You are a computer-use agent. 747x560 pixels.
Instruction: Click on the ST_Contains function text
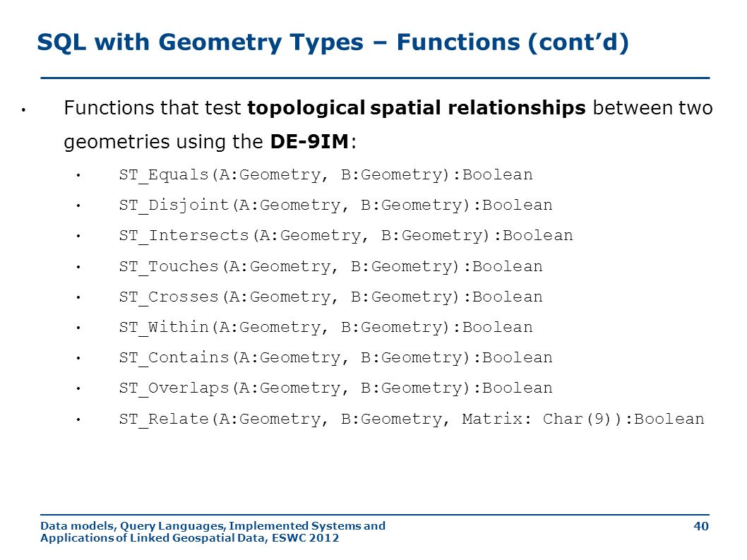click(x=336, y=358)
